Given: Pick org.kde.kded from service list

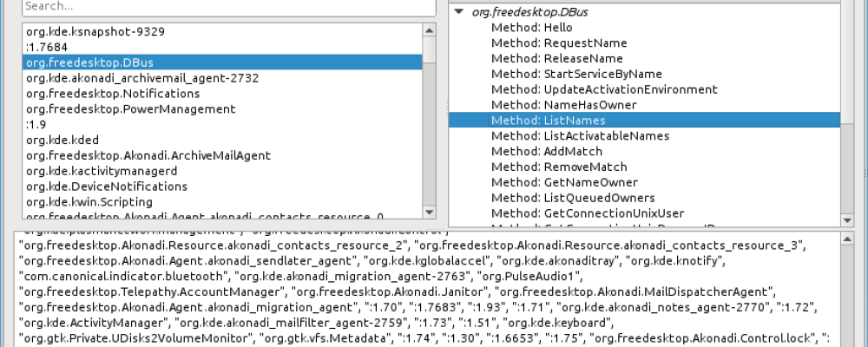Looking at the screenshot, I should point(62,140).
